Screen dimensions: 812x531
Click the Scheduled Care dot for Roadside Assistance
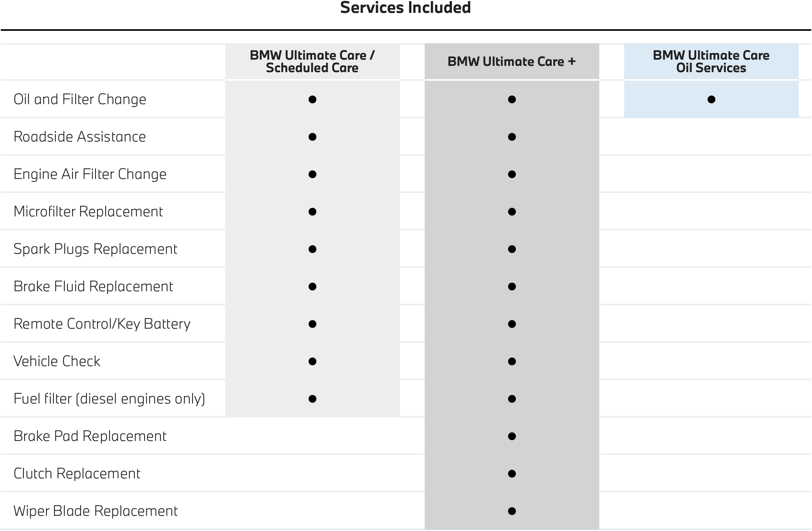click(312, 137)
